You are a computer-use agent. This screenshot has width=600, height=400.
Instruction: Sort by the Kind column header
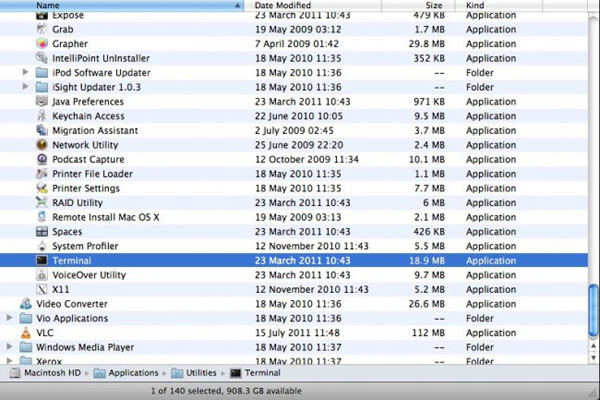tap(499, 5)
